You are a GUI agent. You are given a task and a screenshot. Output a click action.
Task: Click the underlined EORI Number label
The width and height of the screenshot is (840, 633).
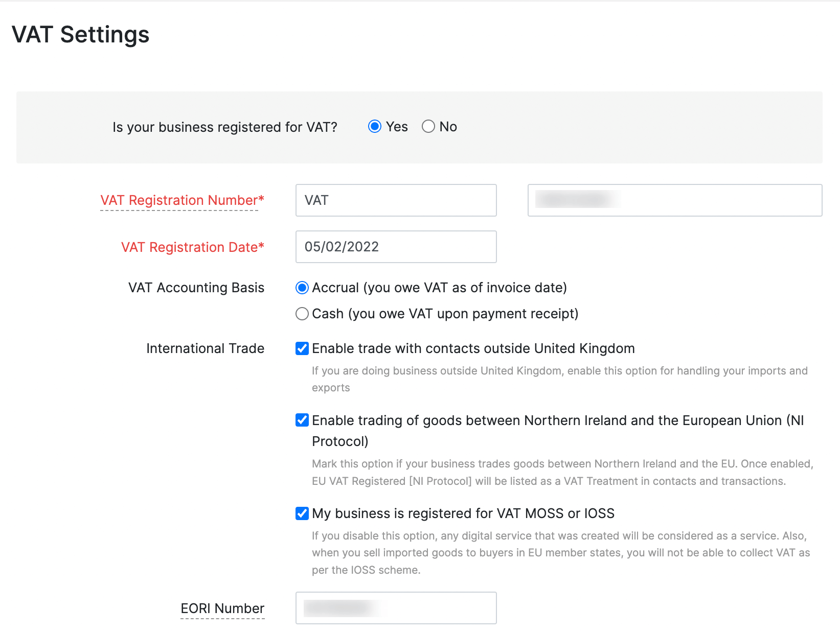click(x=222, y=608)
